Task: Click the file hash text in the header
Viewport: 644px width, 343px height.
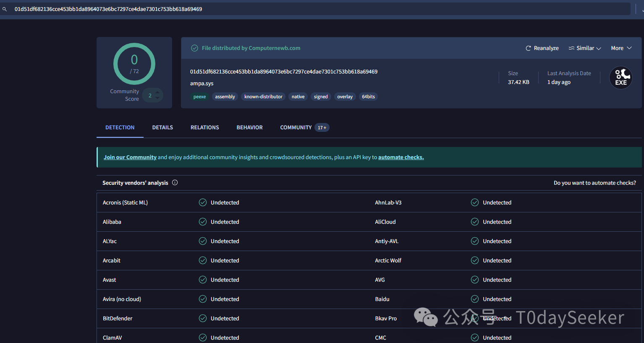Action: (284, 72)
